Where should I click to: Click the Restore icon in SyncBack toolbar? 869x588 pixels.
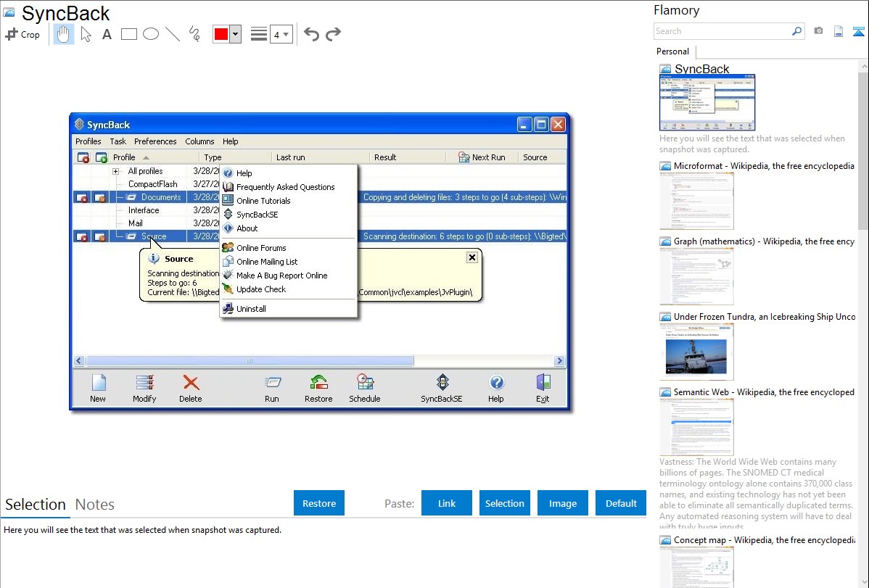click(318, 382)
